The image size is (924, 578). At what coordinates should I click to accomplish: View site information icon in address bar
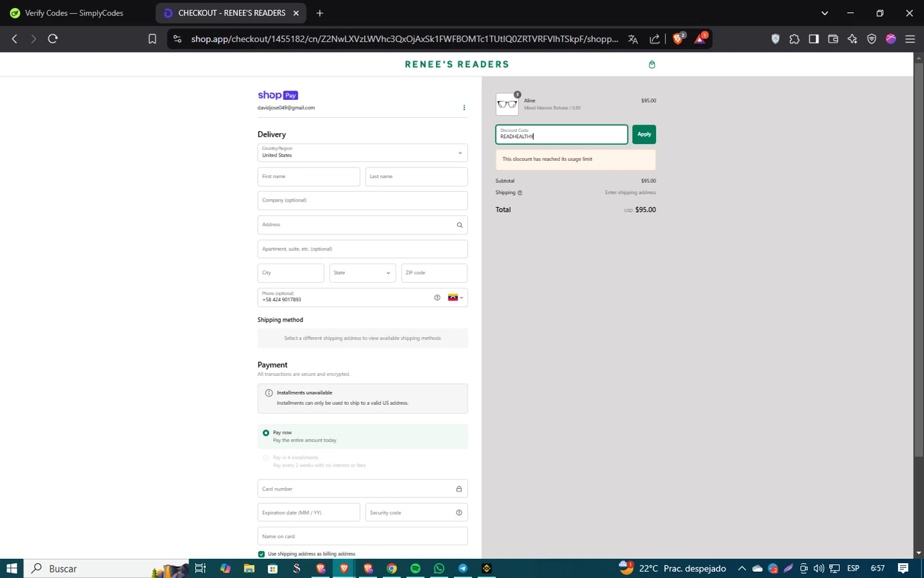pos(177,39)
